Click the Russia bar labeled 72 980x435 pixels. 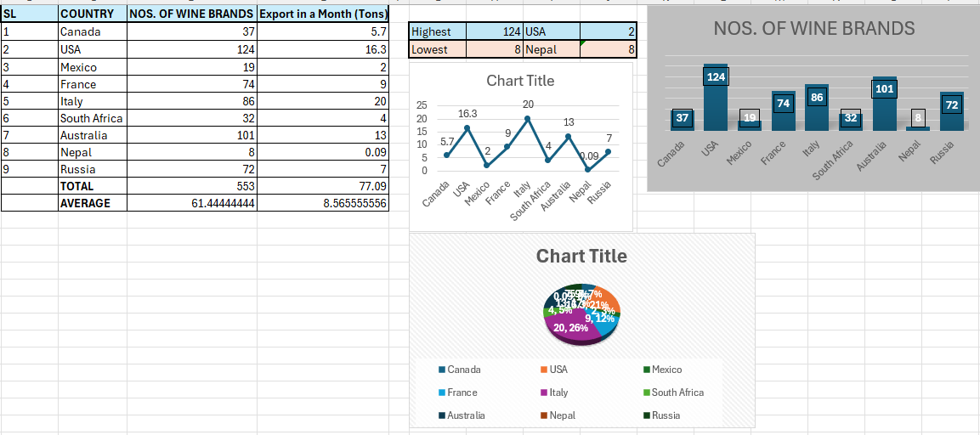(952, 111)
